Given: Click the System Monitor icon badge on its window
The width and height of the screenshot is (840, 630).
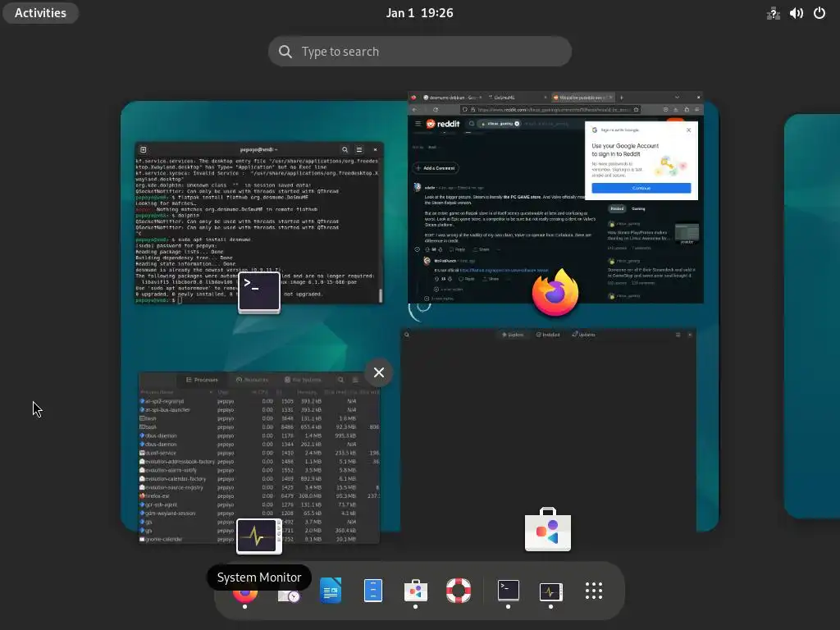Looking at the screenshot, I should (259, 536).
